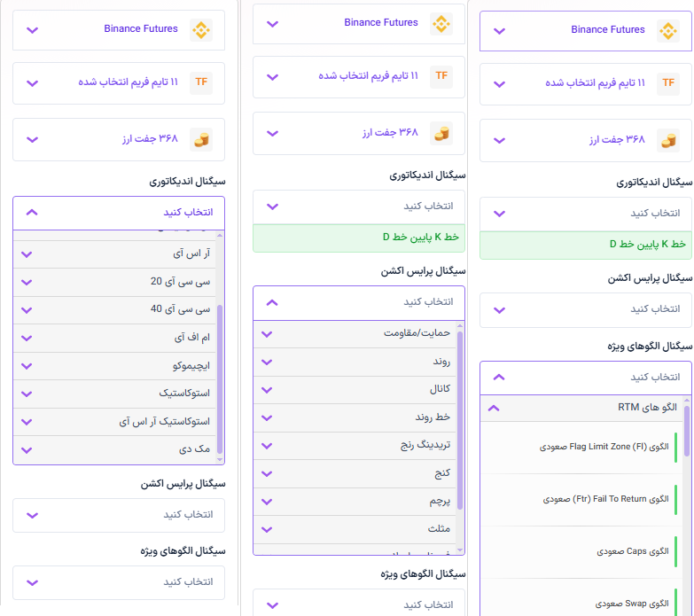Click the TF timeframe icon in the left panel
This screenshot has height=616, width=694.
point(201,82)
